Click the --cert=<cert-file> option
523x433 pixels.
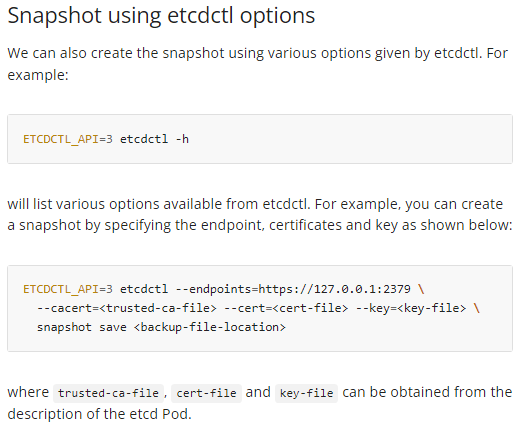tap(286, 308)
